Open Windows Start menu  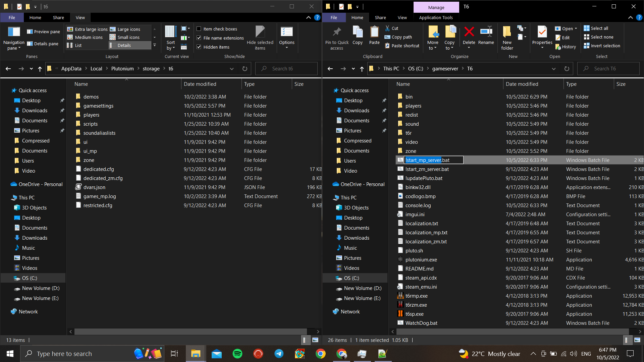(x=10, y=354)
